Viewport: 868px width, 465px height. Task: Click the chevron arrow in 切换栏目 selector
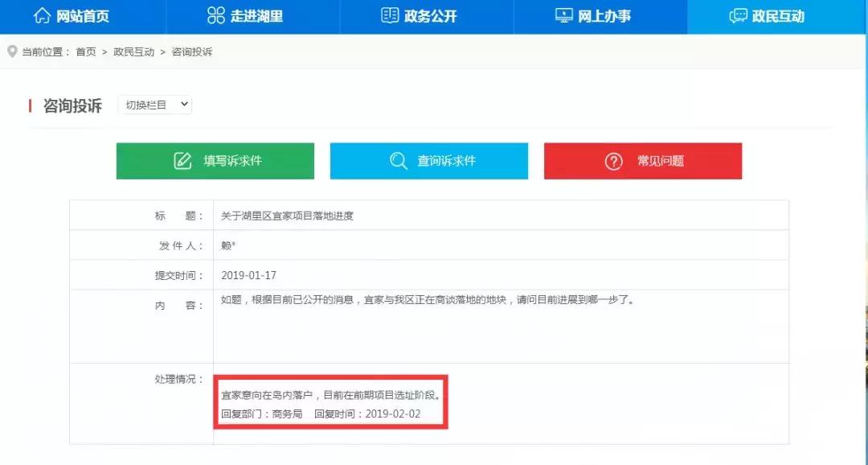182,105
